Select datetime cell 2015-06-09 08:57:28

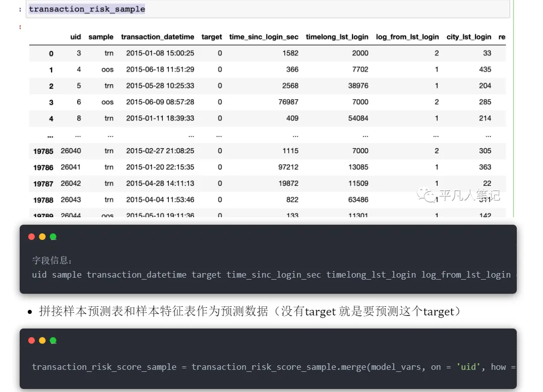click(160, 102)
